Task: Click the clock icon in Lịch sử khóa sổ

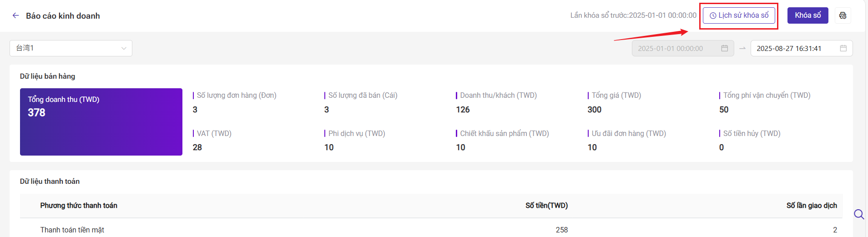Action: click(713, 15)
